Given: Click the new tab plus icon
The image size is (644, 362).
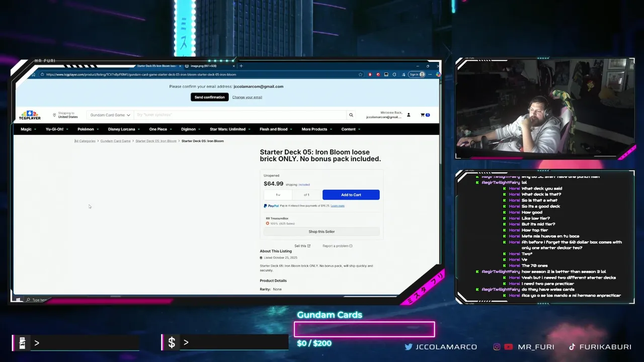Looking at the screenshot, I should [241, 66].
